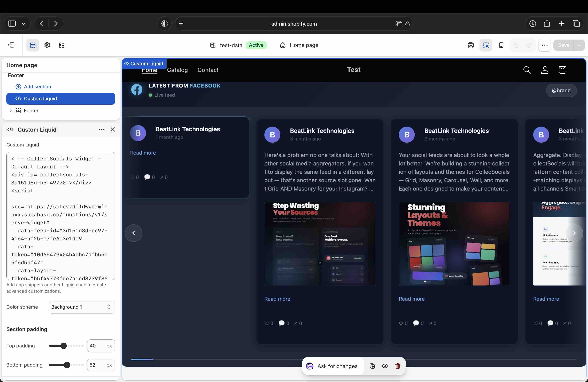Click the undo arrow
Screen dimensions: 588x382
point(516,45)
